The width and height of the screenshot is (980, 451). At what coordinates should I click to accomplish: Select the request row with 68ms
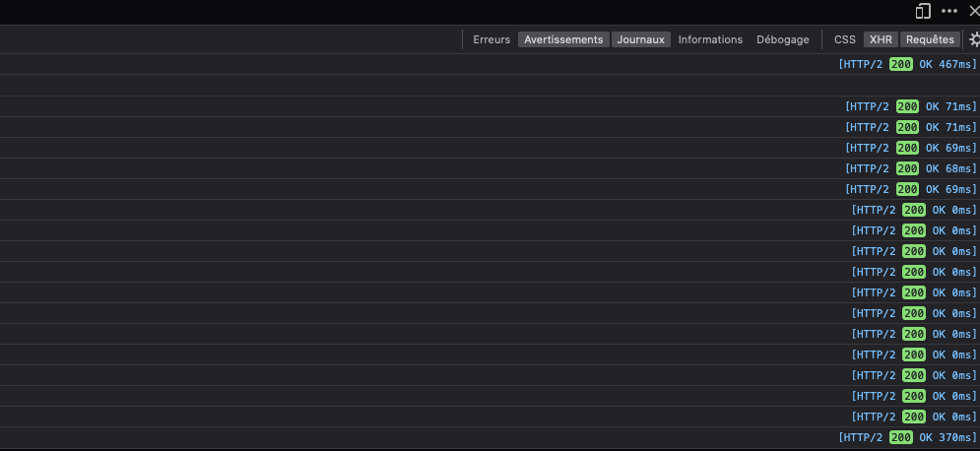pyautogui.click(x=490, y=168)
